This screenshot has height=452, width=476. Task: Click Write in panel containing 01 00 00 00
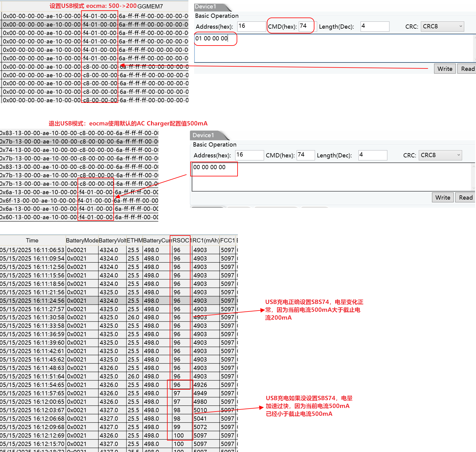click(445, 69)
